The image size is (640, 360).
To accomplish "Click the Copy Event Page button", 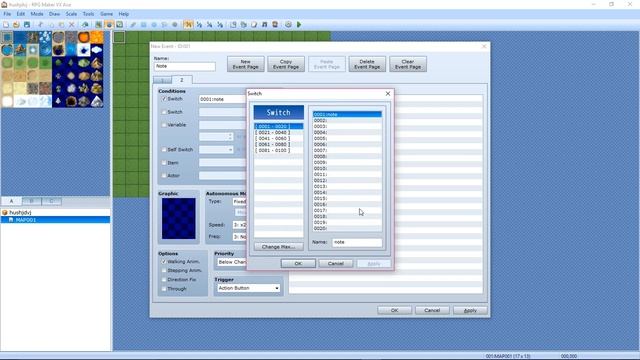I will point(286,64).
